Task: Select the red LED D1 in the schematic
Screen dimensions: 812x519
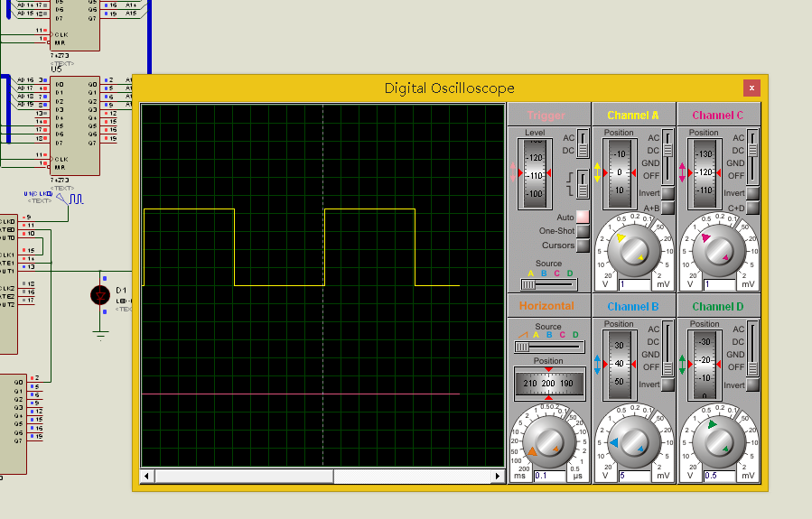Action: [100, 295]
